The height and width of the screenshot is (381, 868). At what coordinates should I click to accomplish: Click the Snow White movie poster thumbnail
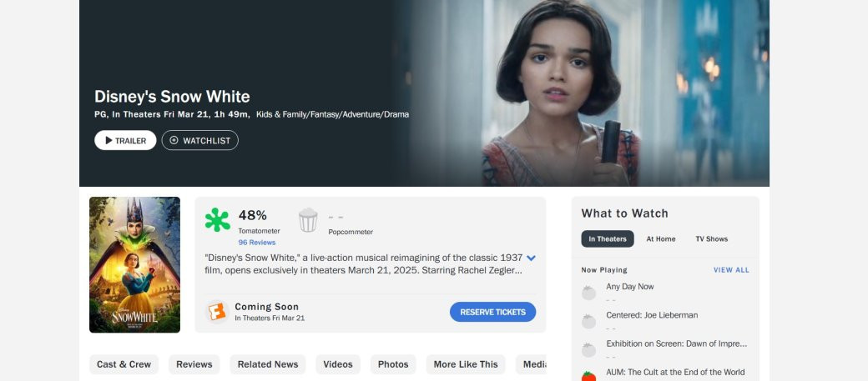click(x=134, y=264)
